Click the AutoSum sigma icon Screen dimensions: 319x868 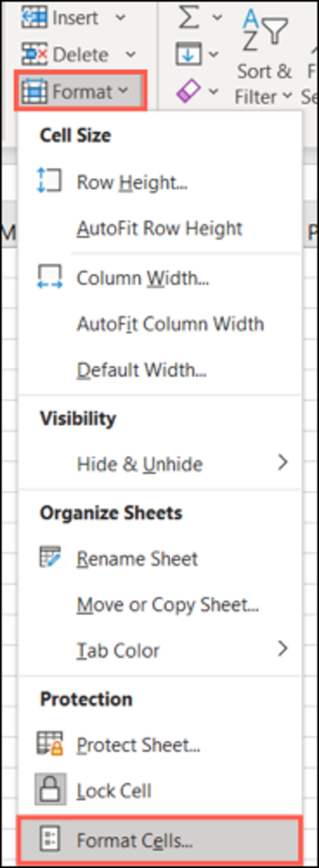189,17
